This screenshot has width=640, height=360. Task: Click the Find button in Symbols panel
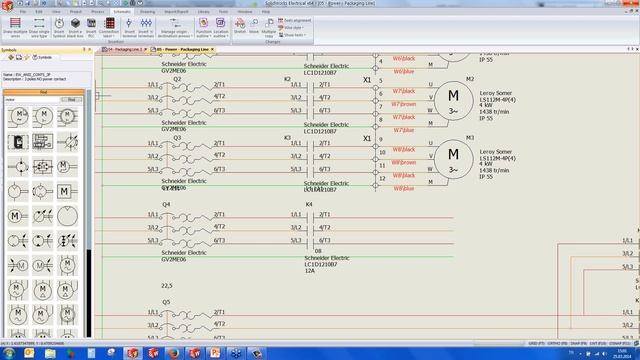coord(71,100)
